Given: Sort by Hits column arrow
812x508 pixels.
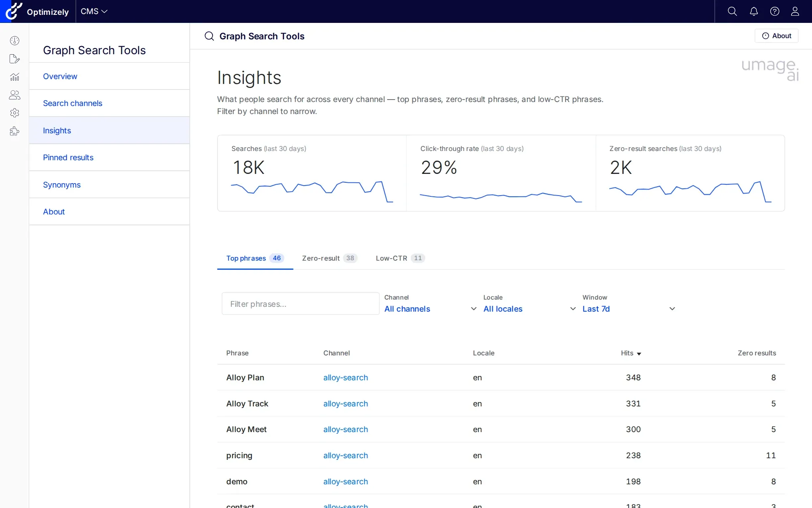Looking at the screenshot, I should pyautogui.click(x=639, y=354).
